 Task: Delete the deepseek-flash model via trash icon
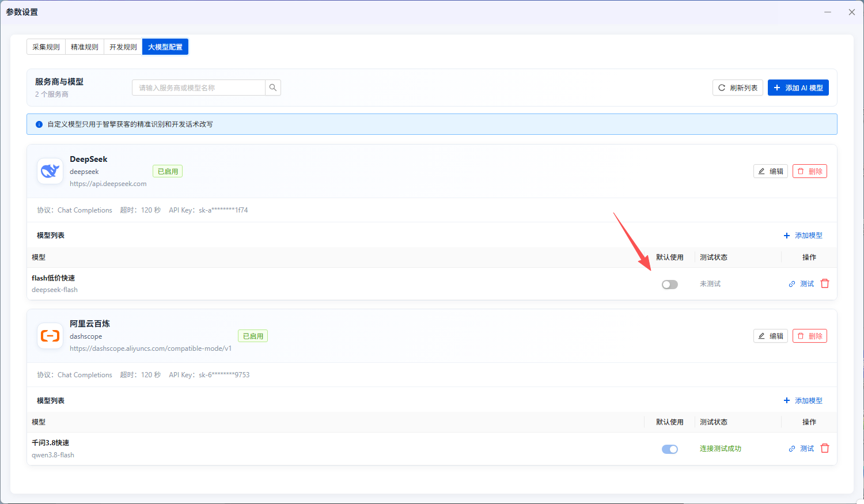pyautogui.click(x=825, y=283)
